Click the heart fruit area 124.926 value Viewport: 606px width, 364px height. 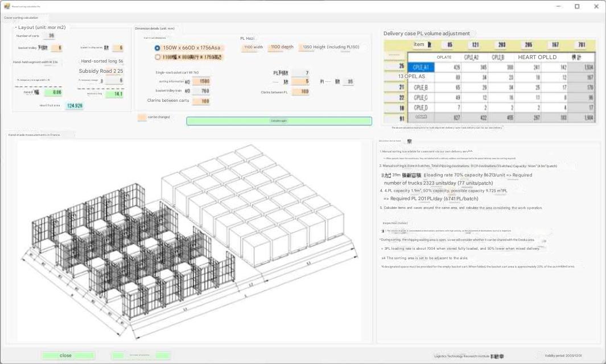click(x=74, y=106)
